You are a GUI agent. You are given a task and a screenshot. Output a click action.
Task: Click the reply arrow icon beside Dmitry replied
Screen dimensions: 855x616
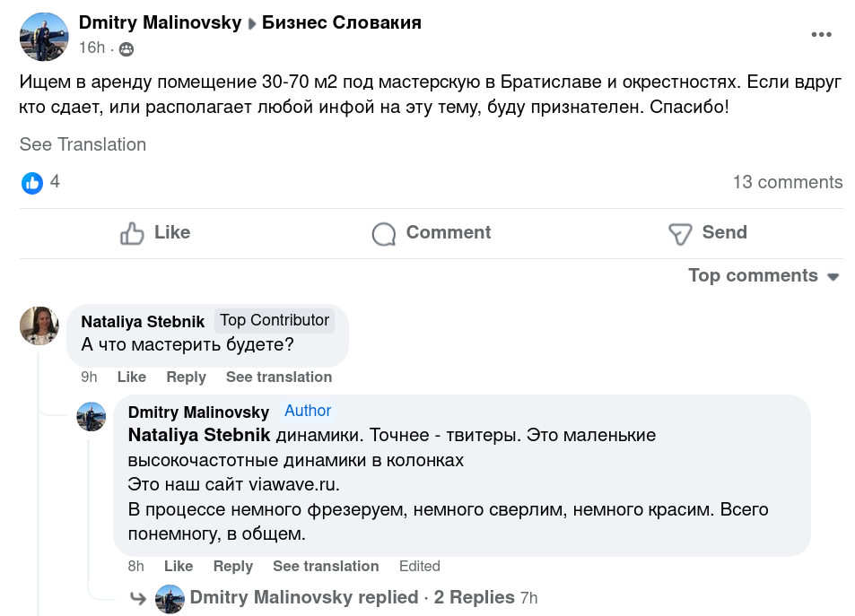138,598
